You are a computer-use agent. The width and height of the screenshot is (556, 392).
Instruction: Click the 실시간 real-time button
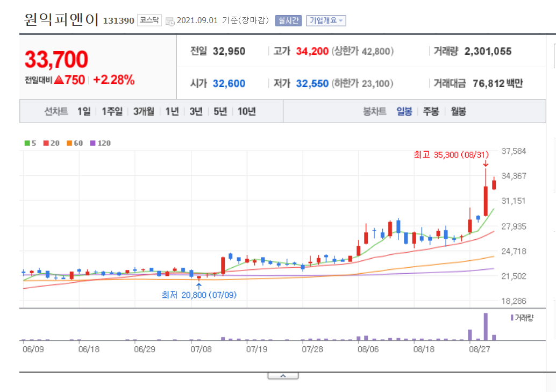pyautogui.click(x=288, y=20)
